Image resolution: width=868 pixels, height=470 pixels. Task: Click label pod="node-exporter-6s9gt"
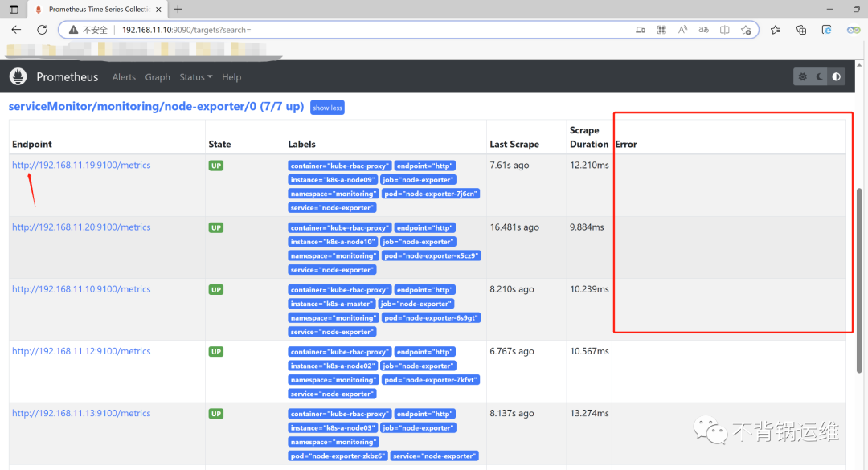click(x=432, y=318)
